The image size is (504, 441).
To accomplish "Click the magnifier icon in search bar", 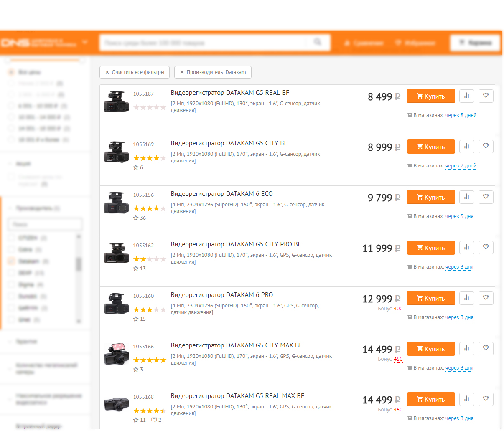I will (x=318, y=42).
